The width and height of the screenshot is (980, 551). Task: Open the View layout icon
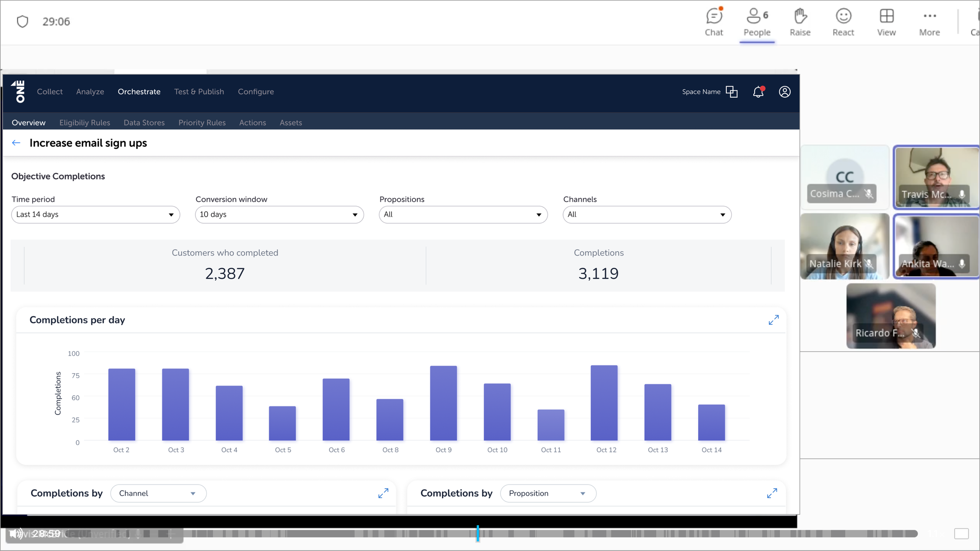coord(886,16)
